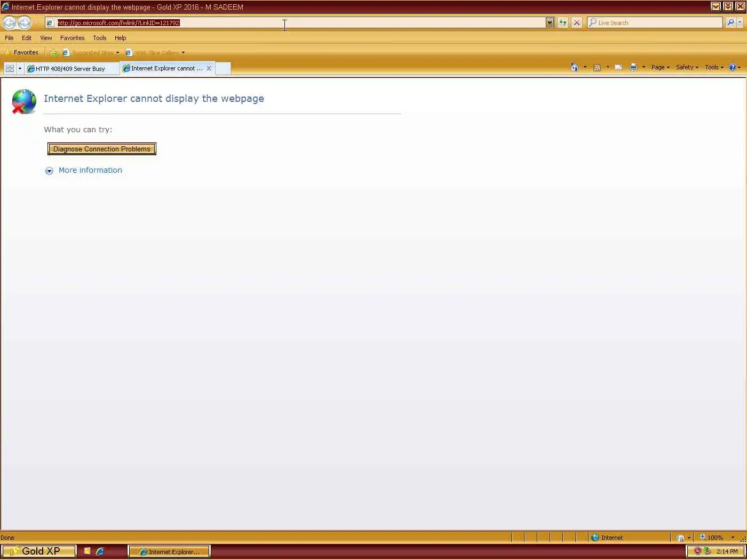Open the Page command menu

661,67
